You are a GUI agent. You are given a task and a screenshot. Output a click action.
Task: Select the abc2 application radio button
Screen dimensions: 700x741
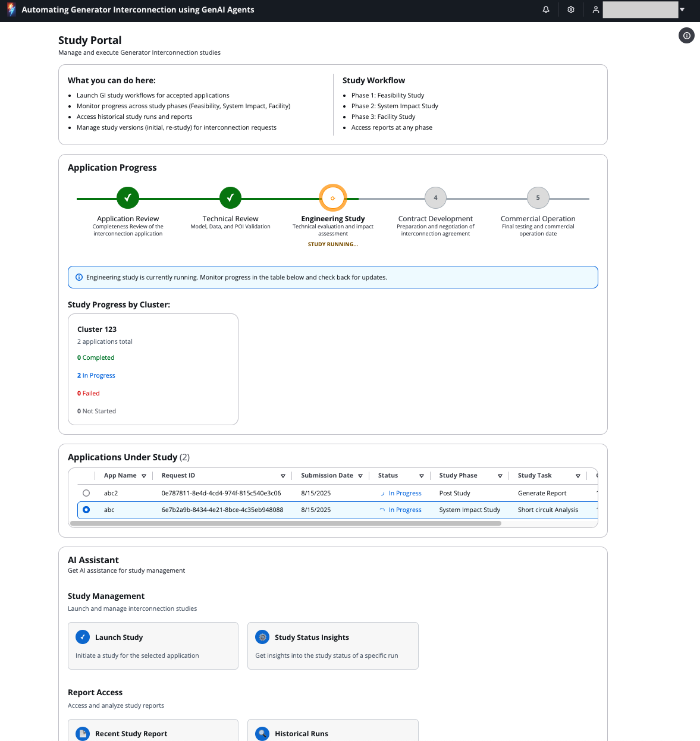tap(86, 493)
